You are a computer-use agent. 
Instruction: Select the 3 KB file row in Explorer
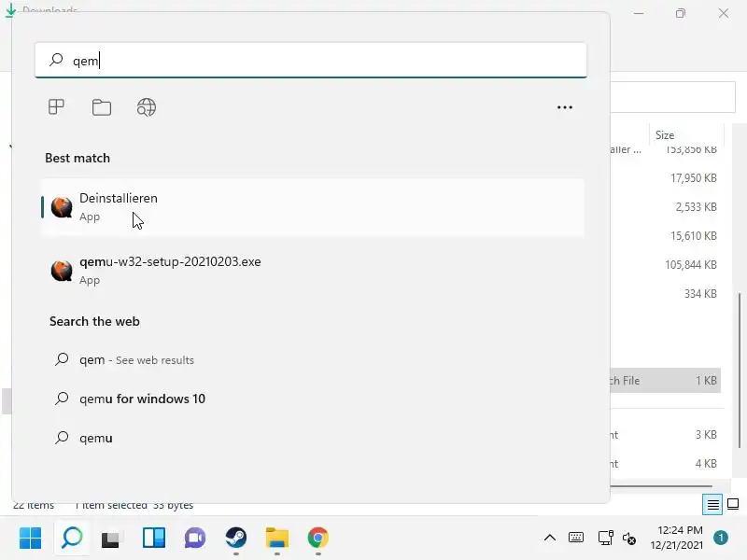(x=666, y=435)
